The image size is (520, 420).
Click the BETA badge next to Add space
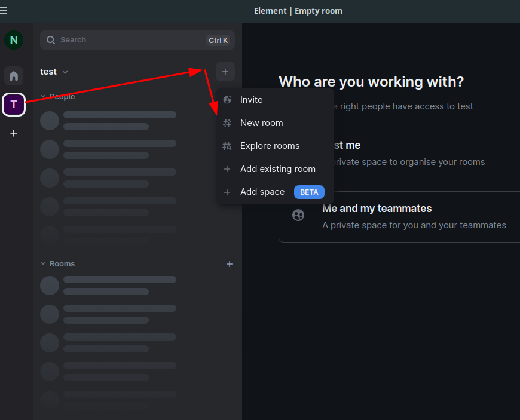pos(309,192)
